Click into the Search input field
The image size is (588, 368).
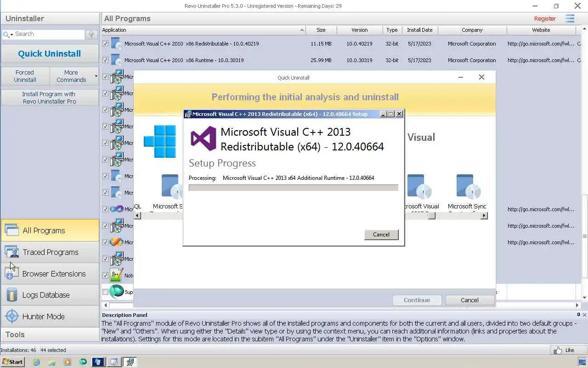click(49, 34)
